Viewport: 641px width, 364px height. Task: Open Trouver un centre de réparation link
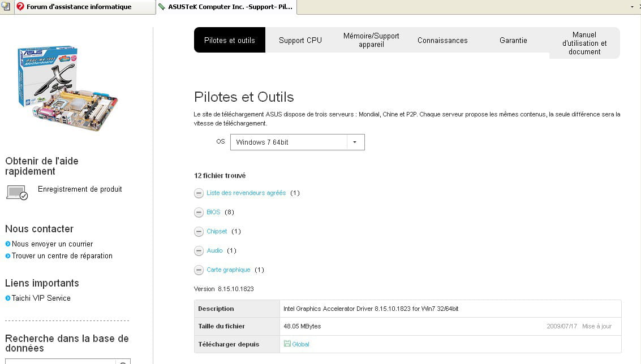point(62,255)
